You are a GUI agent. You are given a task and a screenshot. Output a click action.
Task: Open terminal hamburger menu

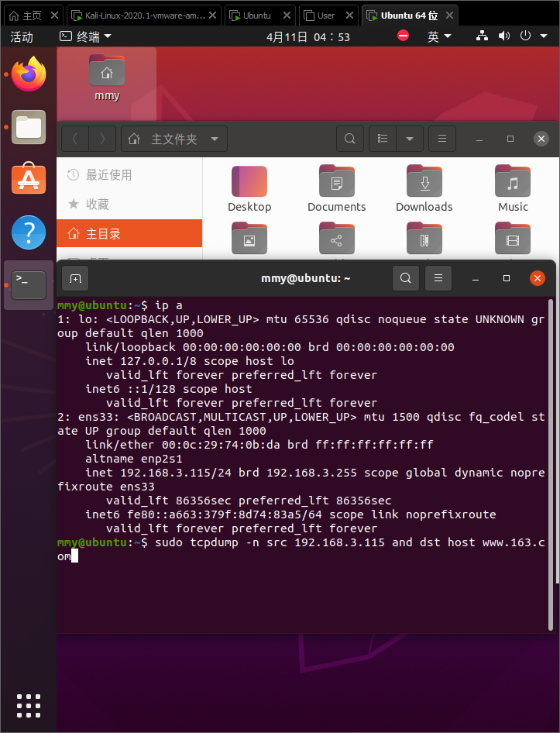coord(438,279)
